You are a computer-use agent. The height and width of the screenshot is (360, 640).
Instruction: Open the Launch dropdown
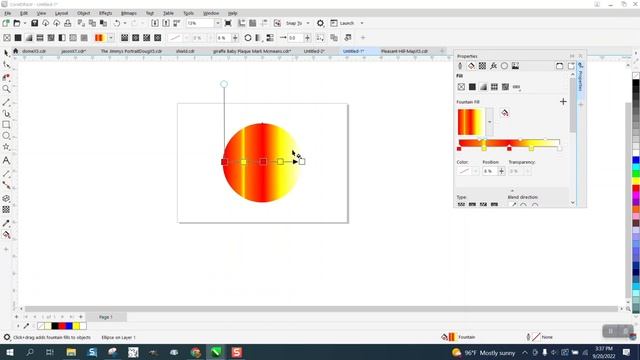[x=362, y=23]
